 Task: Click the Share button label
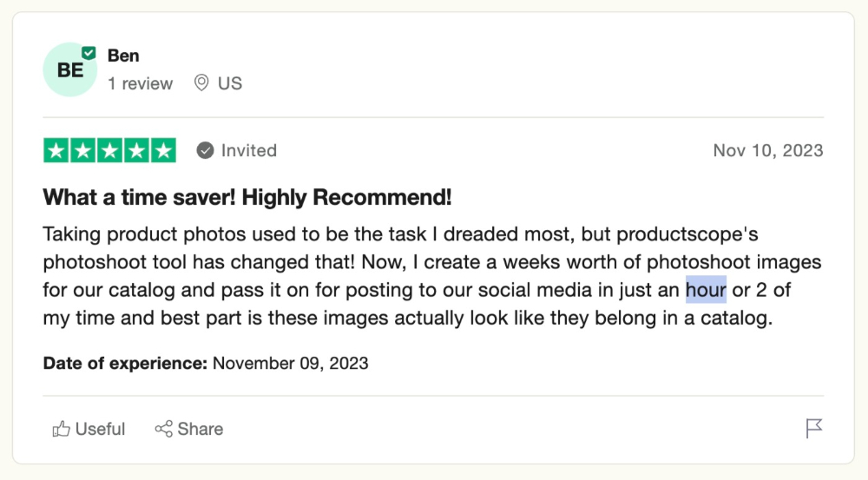click(x=201, y=429)
